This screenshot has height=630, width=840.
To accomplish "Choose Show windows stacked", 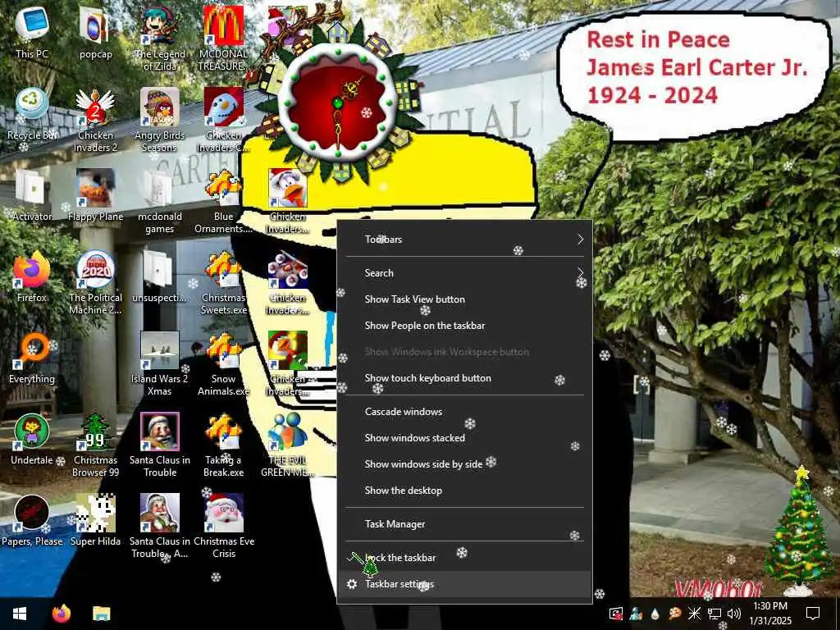I will click(x=464, y=438).
